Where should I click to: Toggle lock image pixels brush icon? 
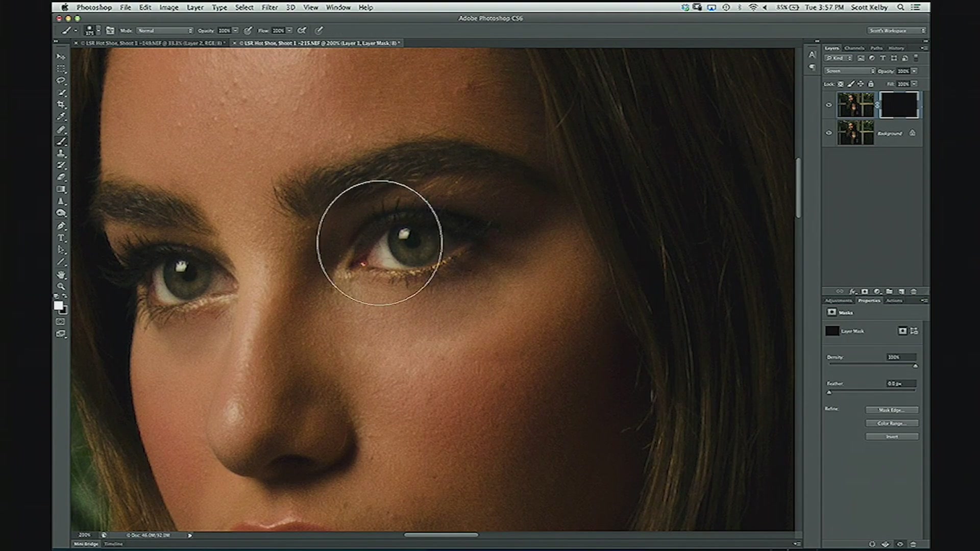point(851,84)
